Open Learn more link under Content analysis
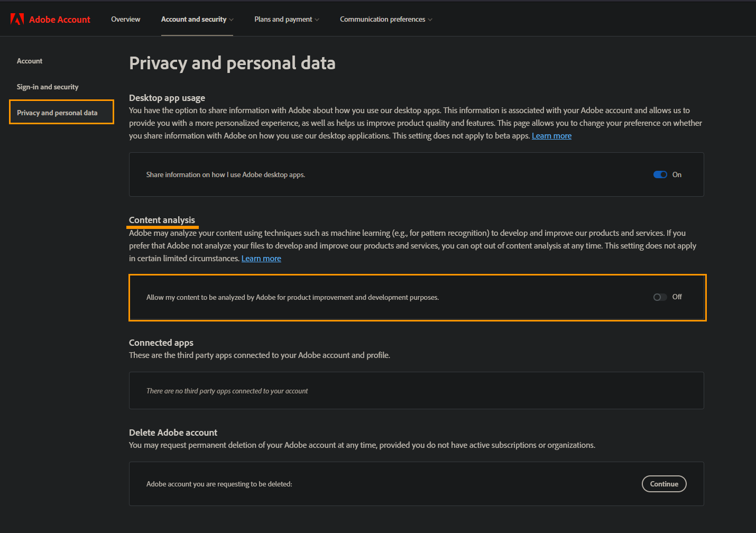 [261, 259]
